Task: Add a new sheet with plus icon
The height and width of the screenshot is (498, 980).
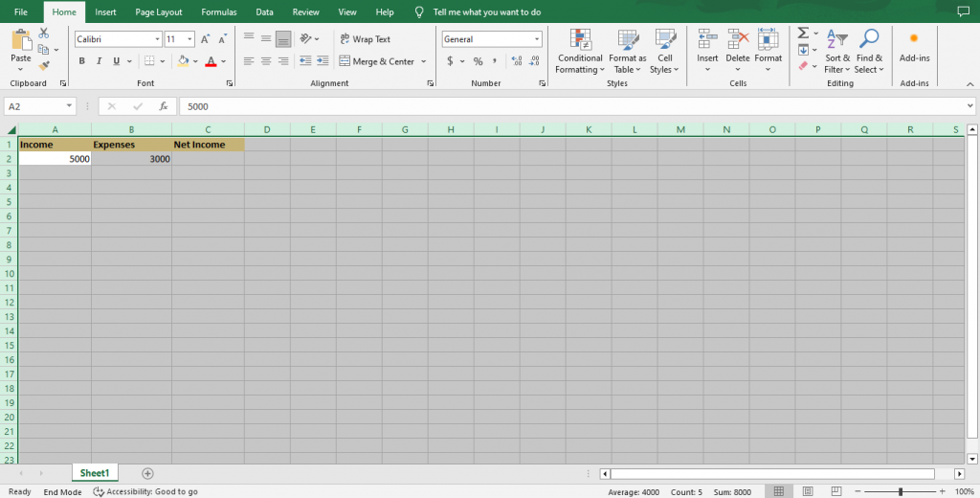Action: tap(147, 473)
